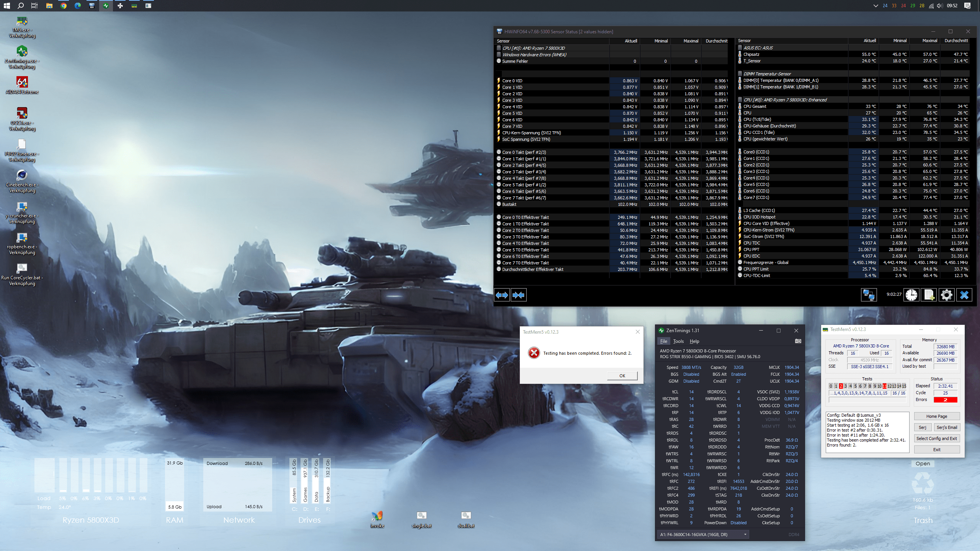Open the volume control in system tray
Viewport: 980px width, 551px height.
tap(940, 6)
